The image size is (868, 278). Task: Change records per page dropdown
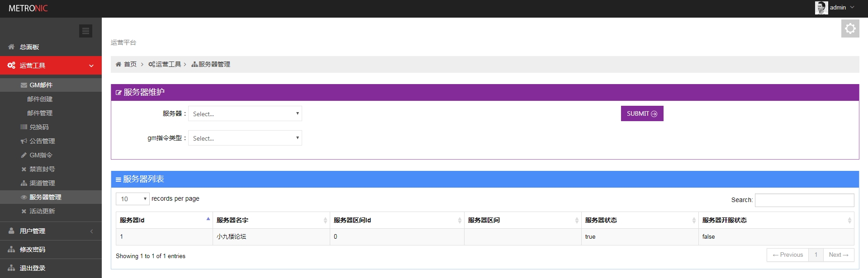(133, 199)
